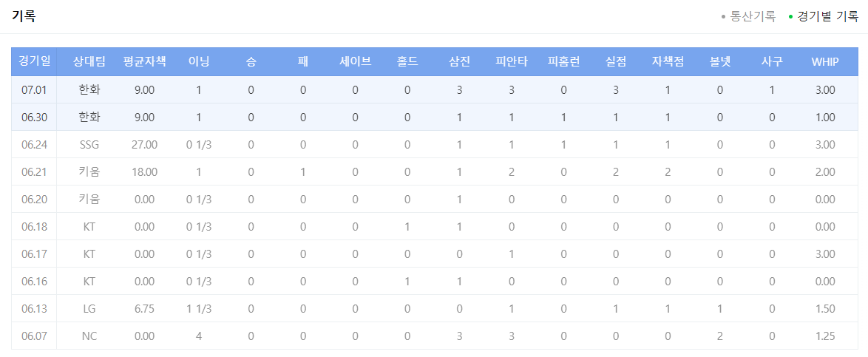Viewport: 868px width, 357px height.
Task: Click the 1 1/3 innings cell
Action: [199, 308]
